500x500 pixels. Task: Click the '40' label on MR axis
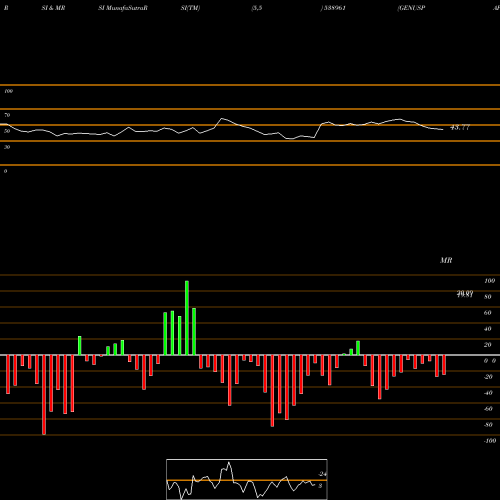(488, 329)
